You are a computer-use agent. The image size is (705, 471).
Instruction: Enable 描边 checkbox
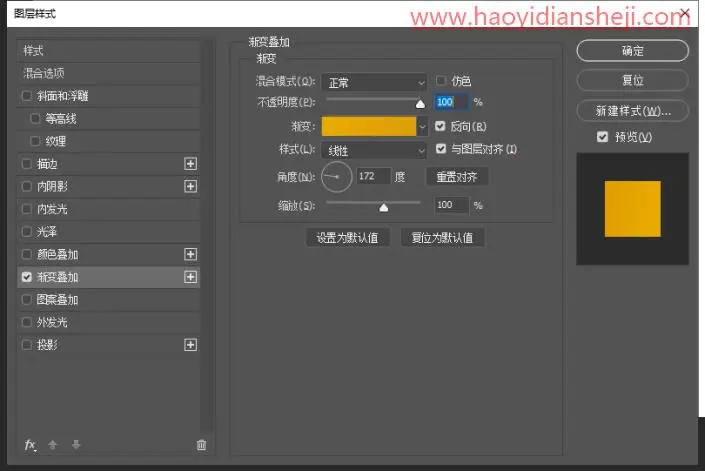(27, 164)
